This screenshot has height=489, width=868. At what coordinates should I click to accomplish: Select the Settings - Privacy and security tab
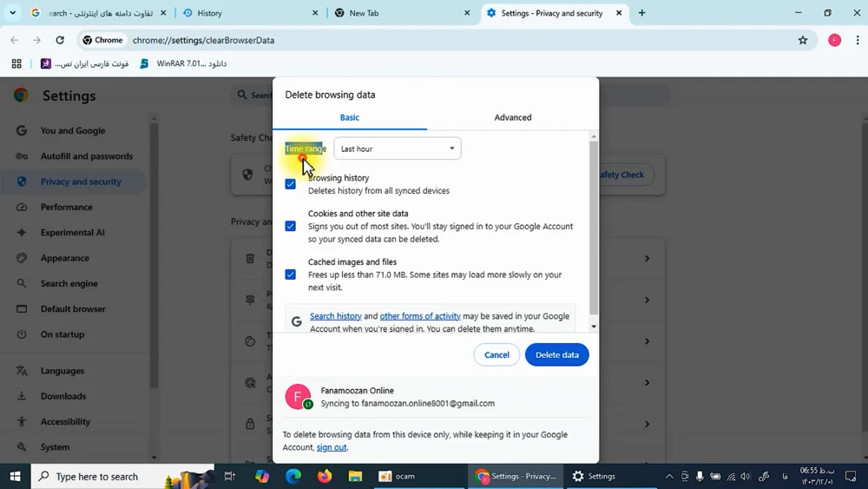pyautogui.click(x=554, y=13)
